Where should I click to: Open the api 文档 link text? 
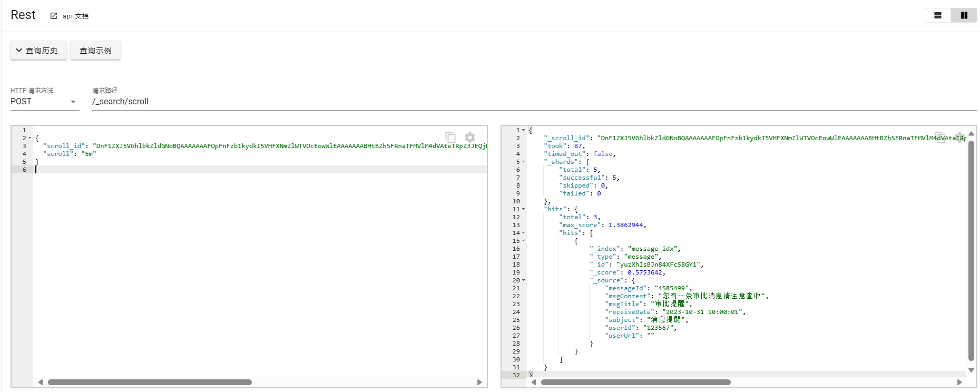point(75,16)
